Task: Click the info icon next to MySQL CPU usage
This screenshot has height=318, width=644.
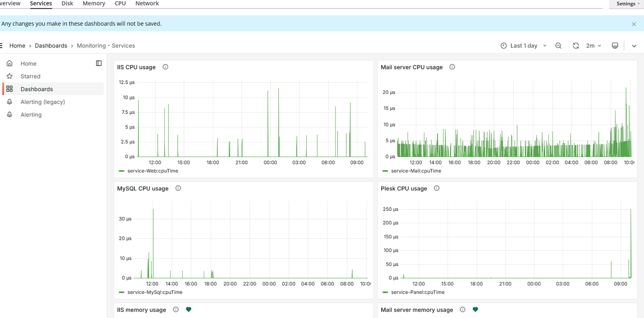Action: (178, 188)
